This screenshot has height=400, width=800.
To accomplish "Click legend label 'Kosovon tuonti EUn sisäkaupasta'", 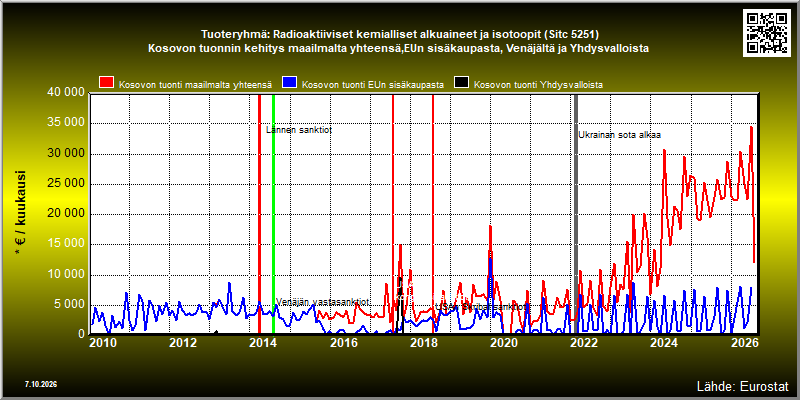I will point(372,85).
